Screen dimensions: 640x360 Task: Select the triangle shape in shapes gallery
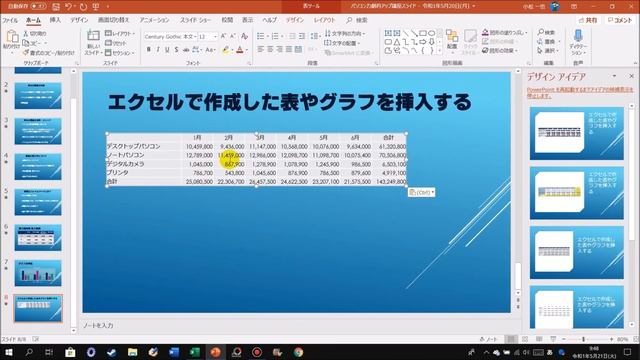pyautogui.click(x=397, y=42)
